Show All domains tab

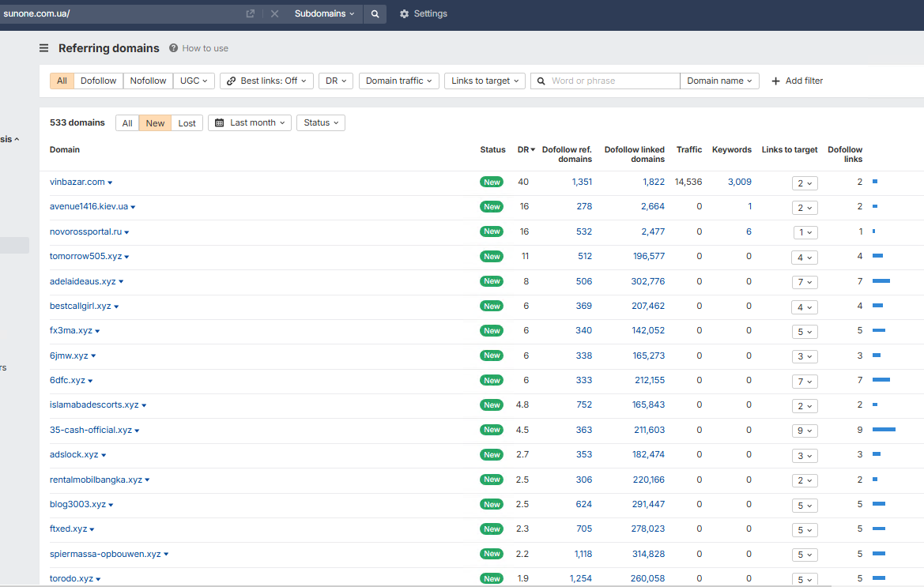127,122
